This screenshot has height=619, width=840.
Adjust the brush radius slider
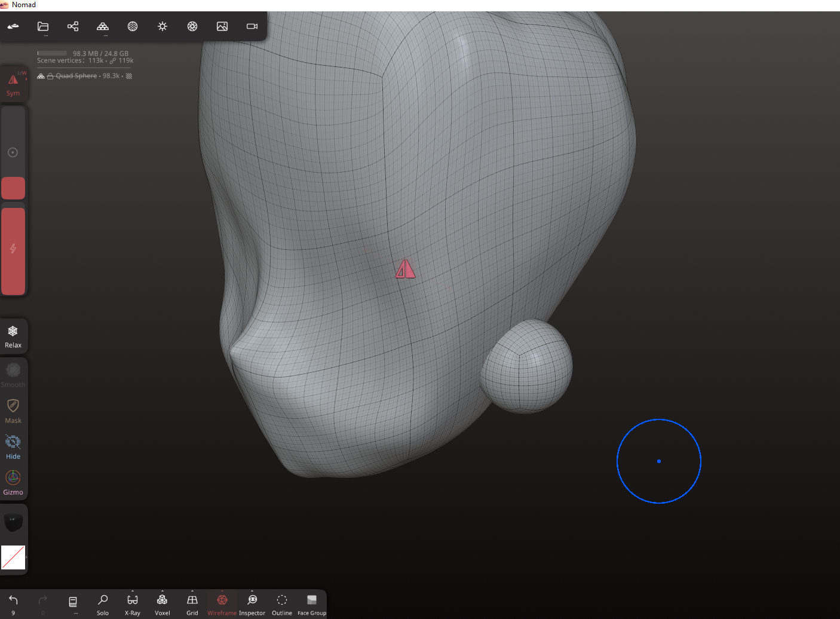pos(13,152)
